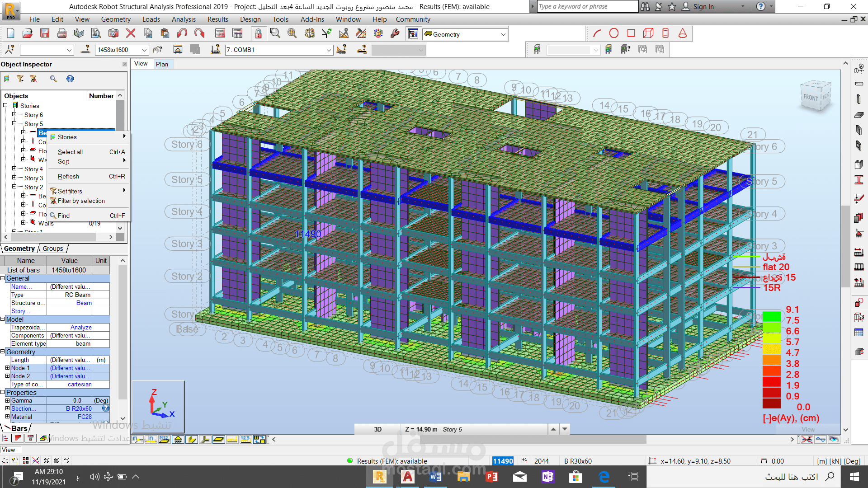Click the red padlock results lock icon
868x488 pixels.
pos(258,33)
